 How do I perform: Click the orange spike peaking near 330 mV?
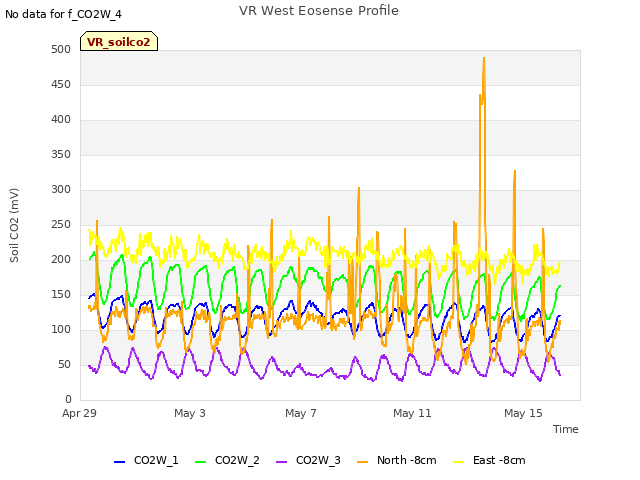coord(515,172)
